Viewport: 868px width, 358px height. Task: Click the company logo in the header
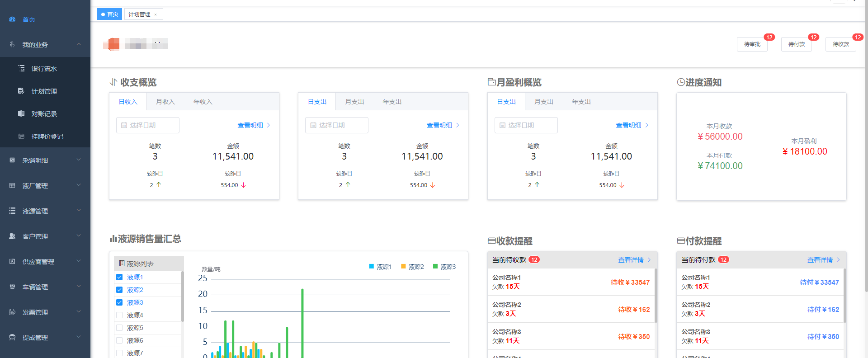click(x=112, y=44)
